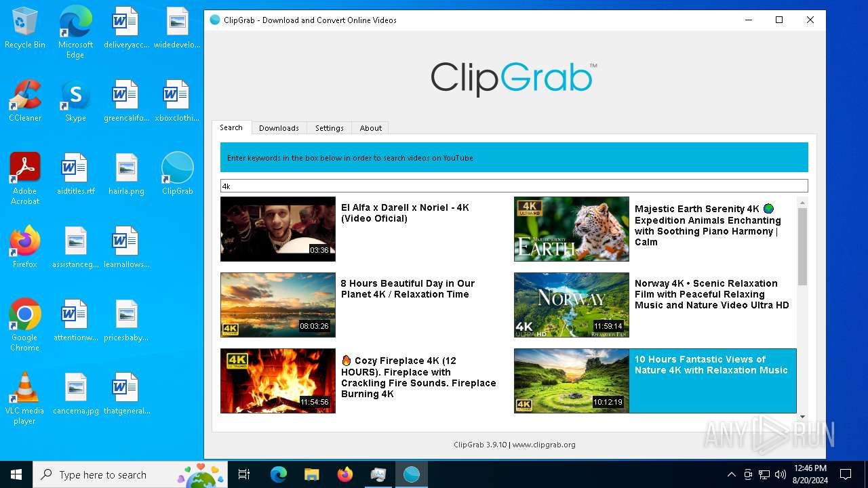This screenshot has width=868, height=488.
Task: Switch to the Downloads tab
Action: (x=279, y=128)
